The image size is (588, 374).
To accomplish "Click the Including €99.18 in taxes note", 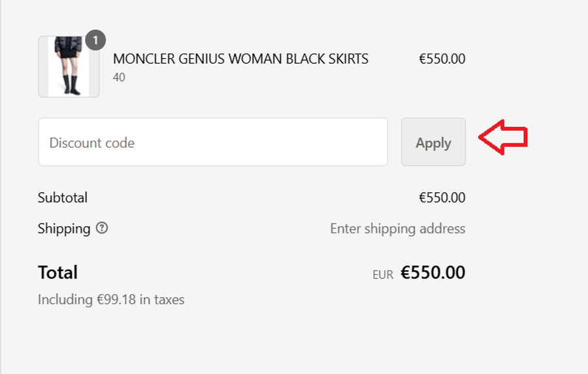I will (x=111, y=299).
